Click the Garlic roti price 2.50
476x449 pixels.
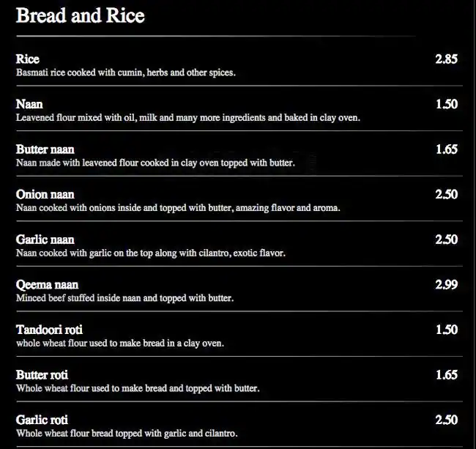click(x=446, y=420)
